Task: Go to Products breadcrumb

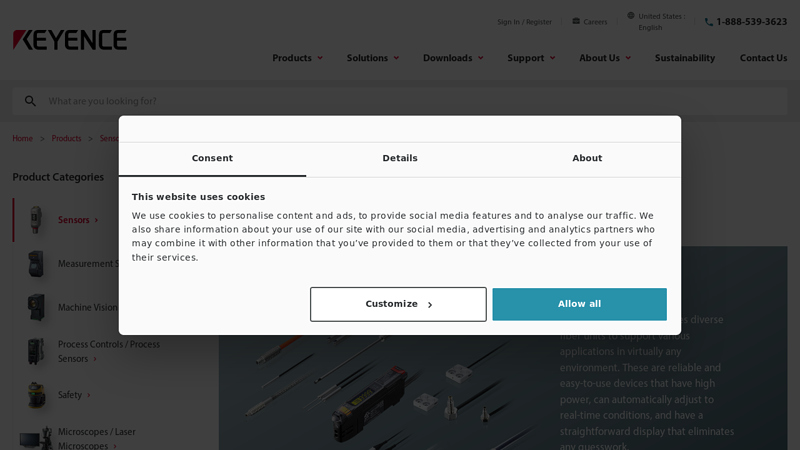Action: point(66,139)
